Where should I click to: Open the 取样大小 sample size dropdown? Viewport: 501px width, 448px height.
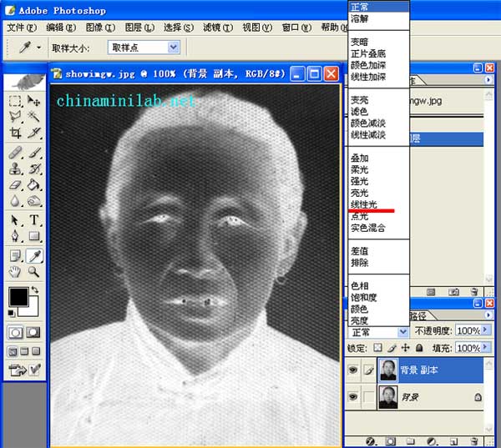174,48
